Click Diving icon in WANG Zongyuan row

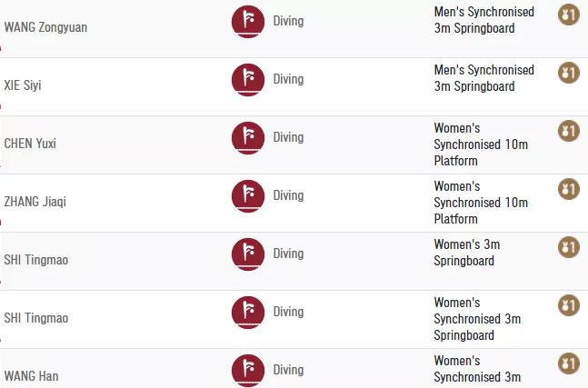(x=248, y=22)
